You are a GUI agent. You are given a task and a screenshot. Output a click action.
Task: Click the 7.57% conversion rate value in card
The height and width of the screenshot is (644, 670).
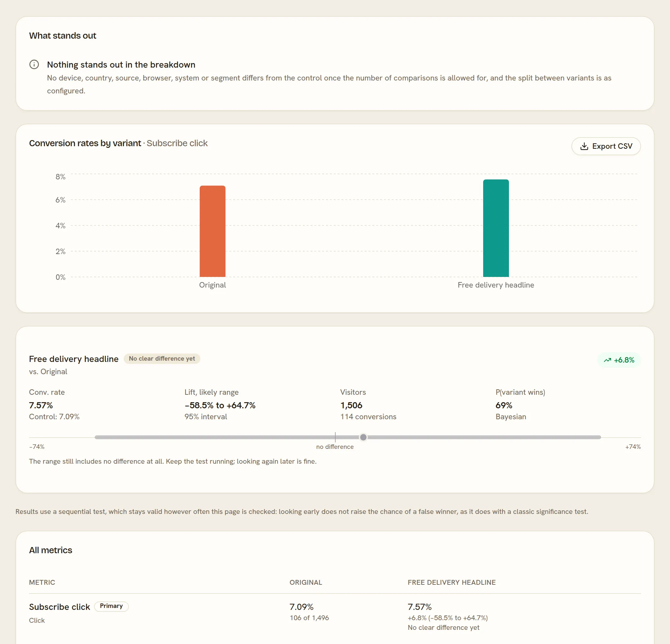[x=41, y=405]
